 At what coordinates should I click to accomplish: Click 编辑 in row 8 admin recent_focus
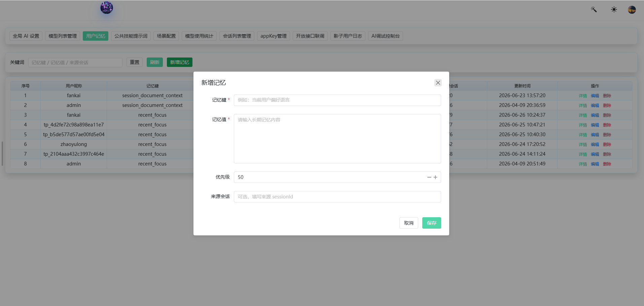pos(595,164)
